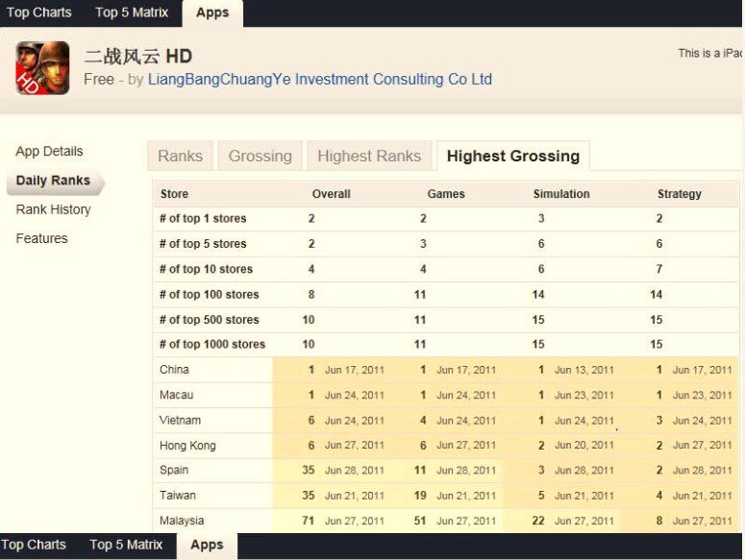Viewport: 745px width, 560px height.
Task: Click the Overall column header
Action: (331, 194)
